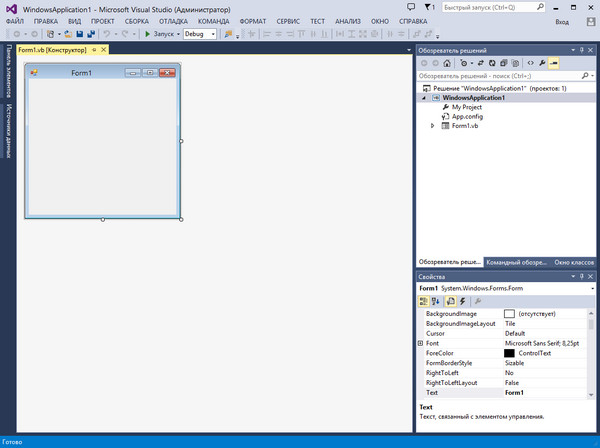Select the Form1.vb [Конструктор] document tab
600x448 pixels.
pos(52,50)
